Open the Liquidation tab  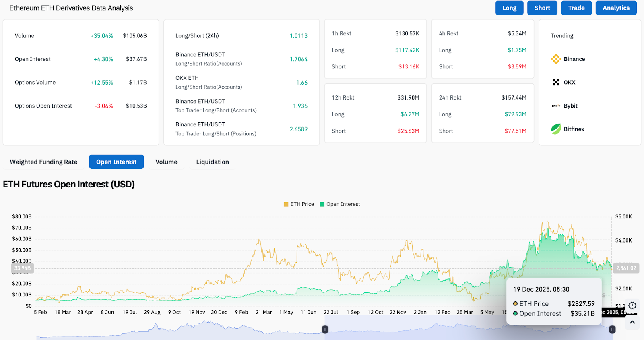213,162
